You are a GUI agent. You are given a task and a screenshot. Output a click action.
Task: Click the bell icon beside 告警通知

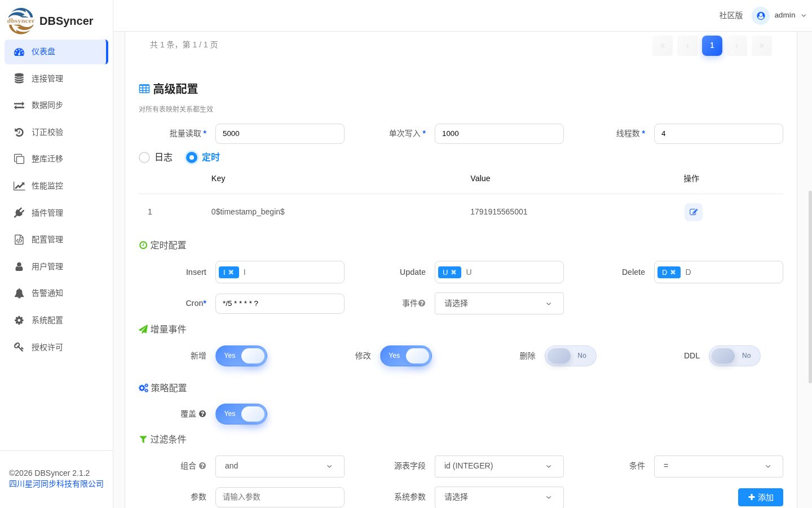click(19, 294)
